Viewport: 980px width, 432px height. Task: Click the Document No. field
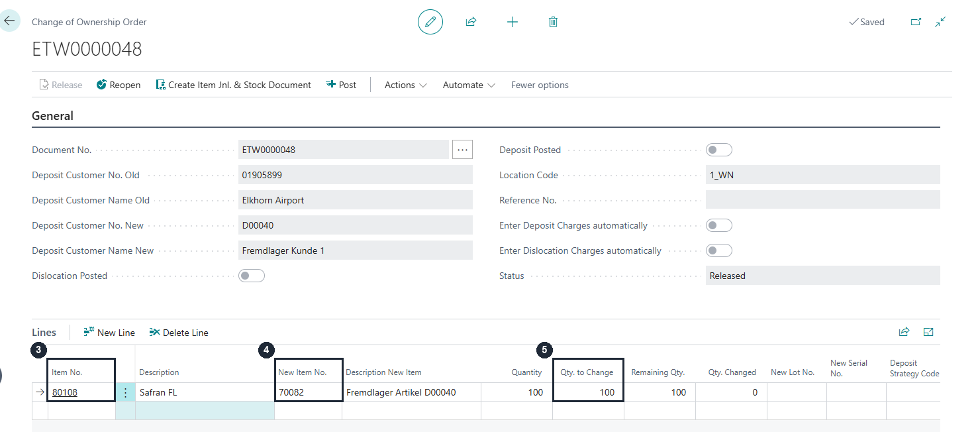tap(343, 150)
